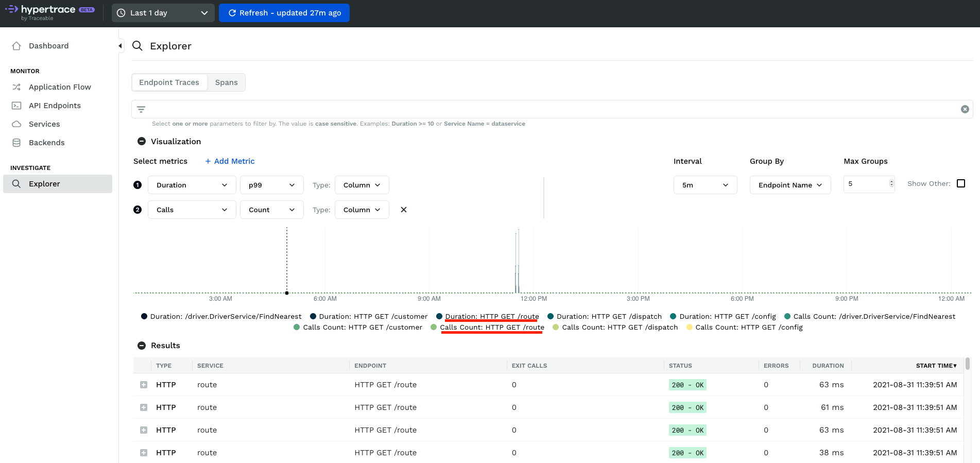Open the 5m Interval dropdown
Viewport: 980px width, 463px height.
tap(706, 185)
